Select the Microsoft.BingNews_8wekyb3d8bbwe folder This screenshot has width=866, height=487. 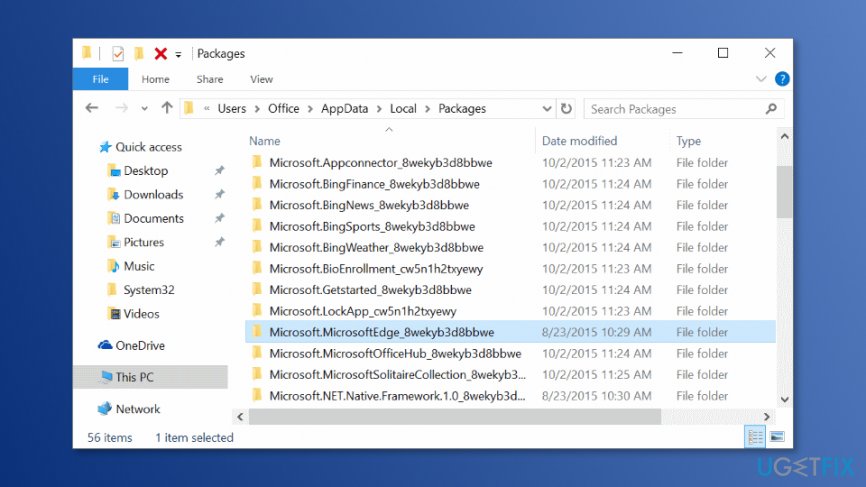510,205
